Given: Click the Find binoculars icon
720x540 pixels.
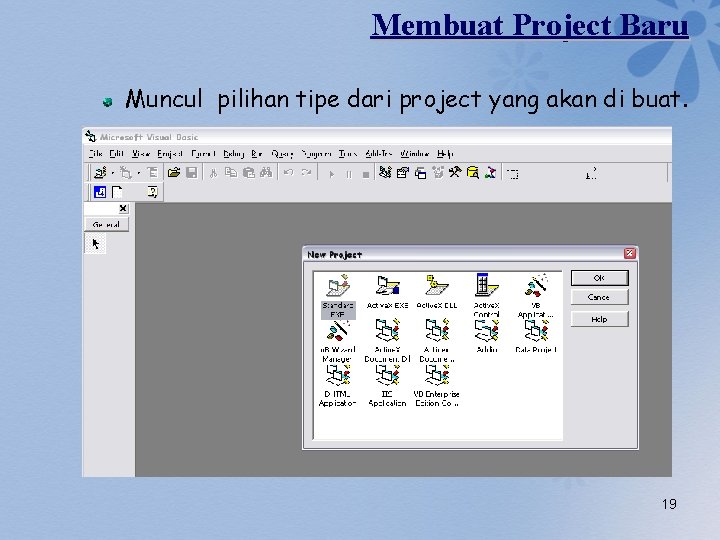Looking at the screenshot, I should [266, 173].
